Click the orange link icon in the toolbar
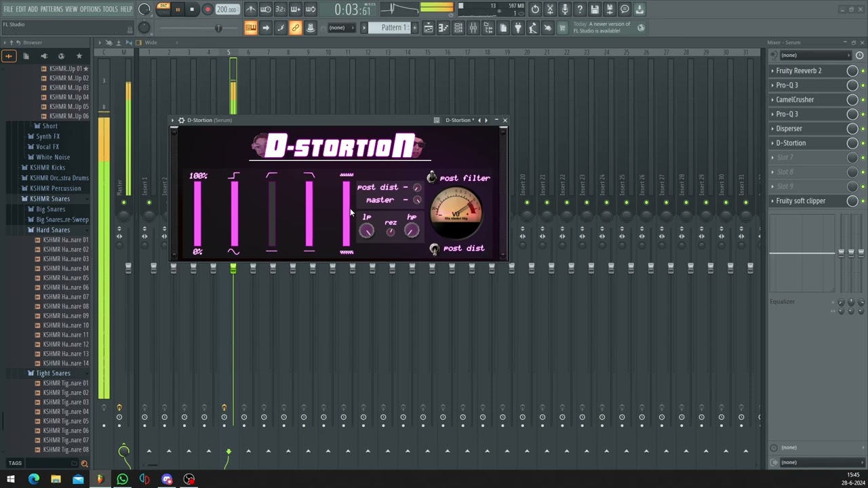This screenshot has width=868, height=488. (x=295, y=28)
